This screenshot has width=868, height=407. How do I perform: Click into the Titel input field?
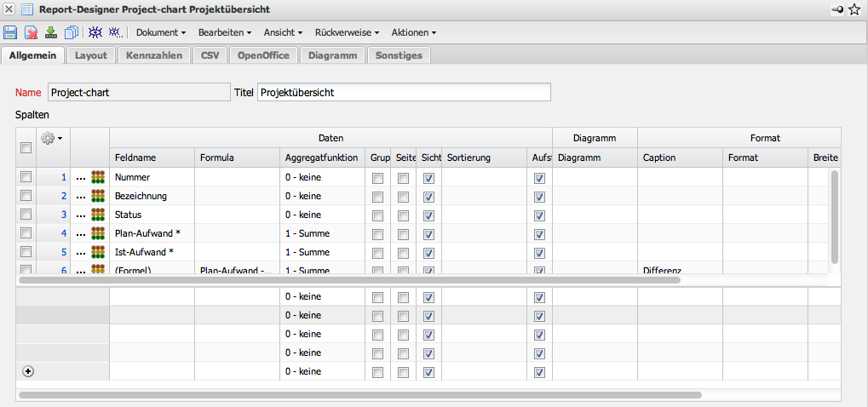(404, 92)
